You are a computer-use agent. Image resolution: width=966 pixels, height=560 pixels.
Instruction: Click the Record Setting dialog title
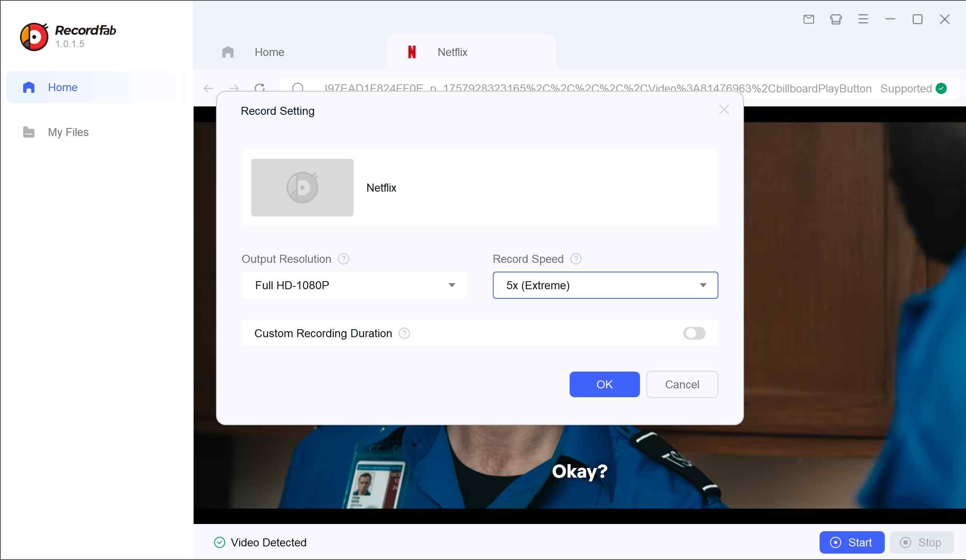(x=278, y=111)
